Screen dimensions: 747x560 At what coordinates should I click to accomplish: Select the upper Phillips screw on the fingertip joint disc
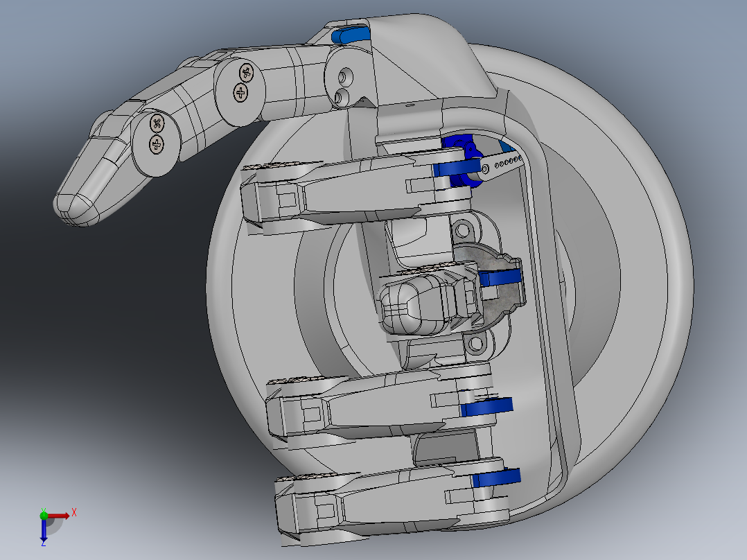click(157, 124)
